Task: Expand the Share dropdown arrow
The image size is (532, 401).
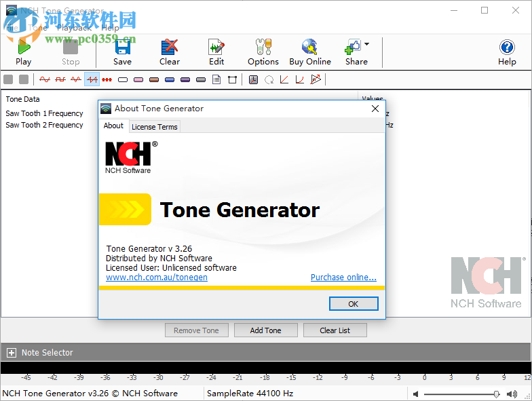Action: click(366, 44)
